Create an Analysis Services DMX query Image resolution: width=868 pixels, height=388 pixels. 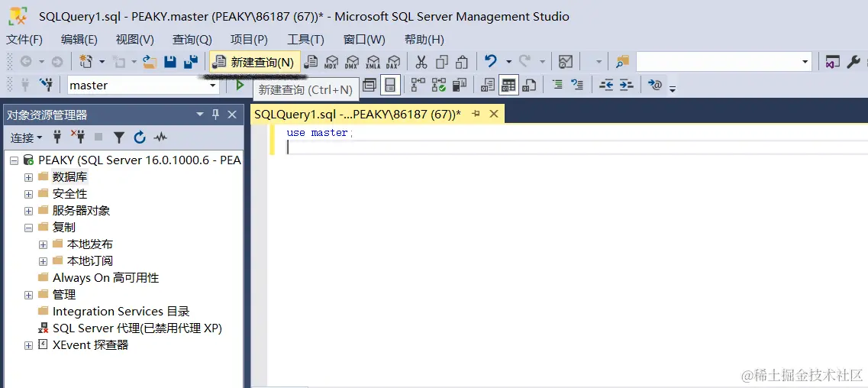click(x=351, y=61)
